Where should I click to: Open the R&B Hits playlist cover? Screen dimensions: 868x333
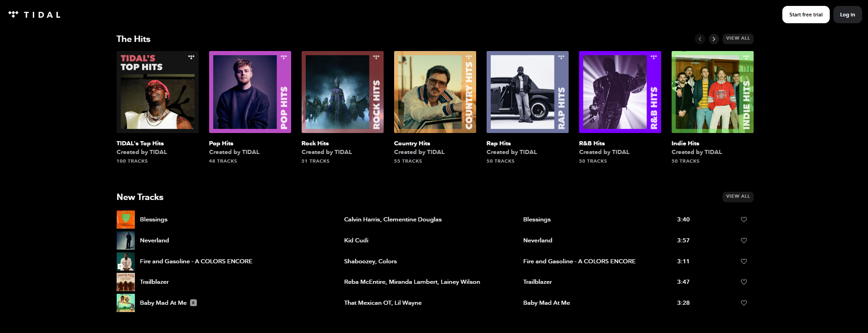point(620,92)
